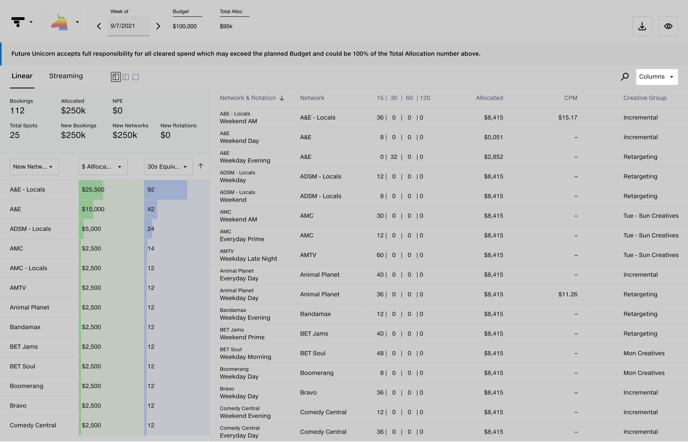Sort by Allocated column header
The width and height of the screenshot is (688, 442).
(x=489, y=98)
